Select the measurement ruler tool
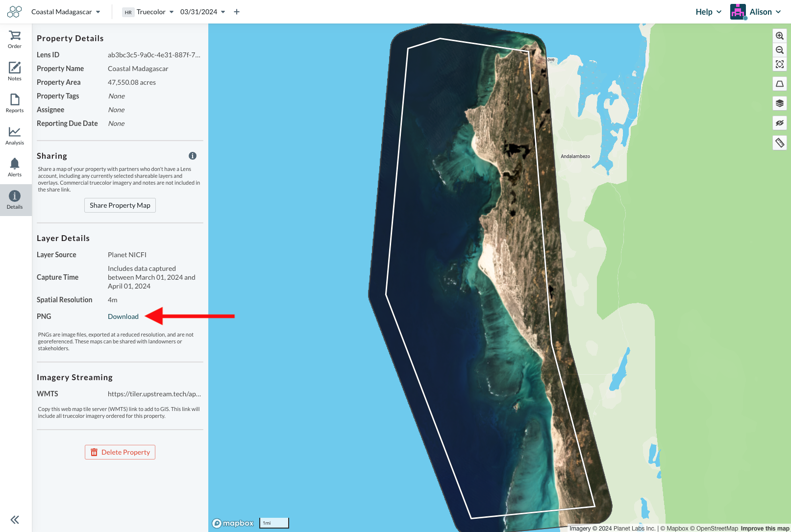791x532 pixels. click(779, 143)
